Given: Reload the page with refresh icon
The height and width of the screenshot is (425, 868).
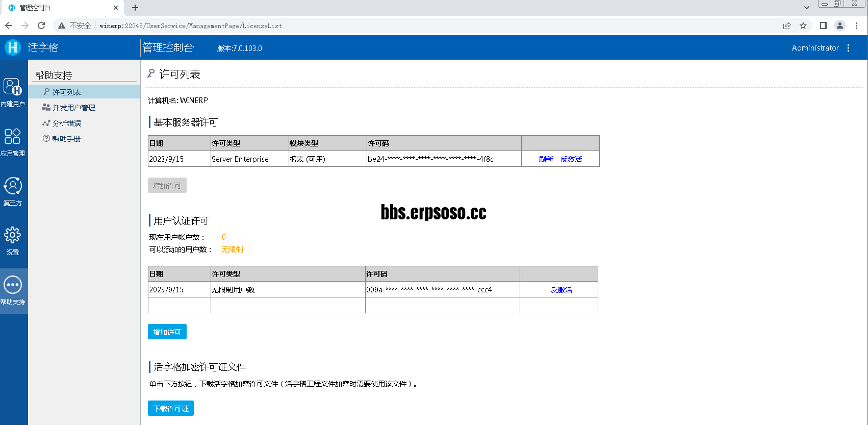Looking at the screenshot, I should pyautogui.click(x=41, y=26).
